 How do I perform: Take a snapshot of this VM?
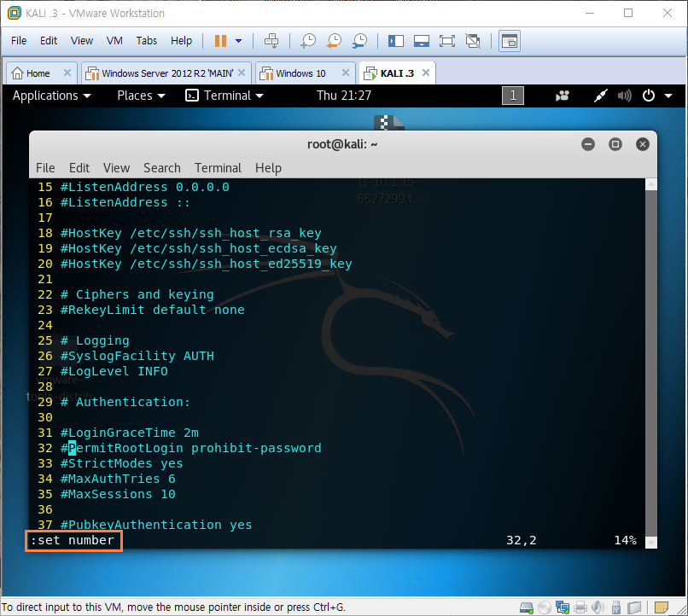(x=308, y=41)
